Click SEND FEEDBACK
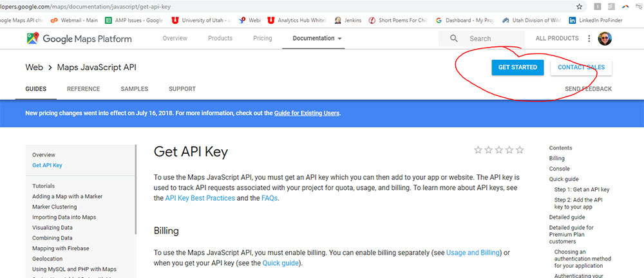 588,89
